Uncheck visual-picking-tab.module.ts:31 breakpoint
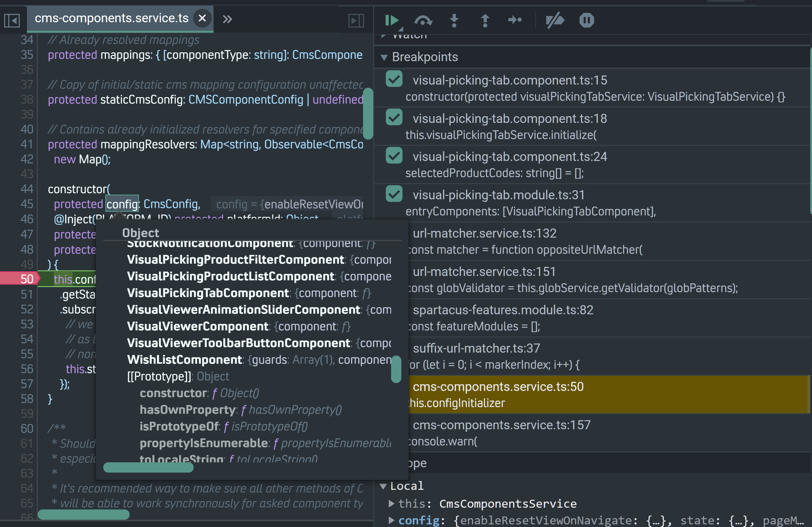 click(x=394, y=194)
